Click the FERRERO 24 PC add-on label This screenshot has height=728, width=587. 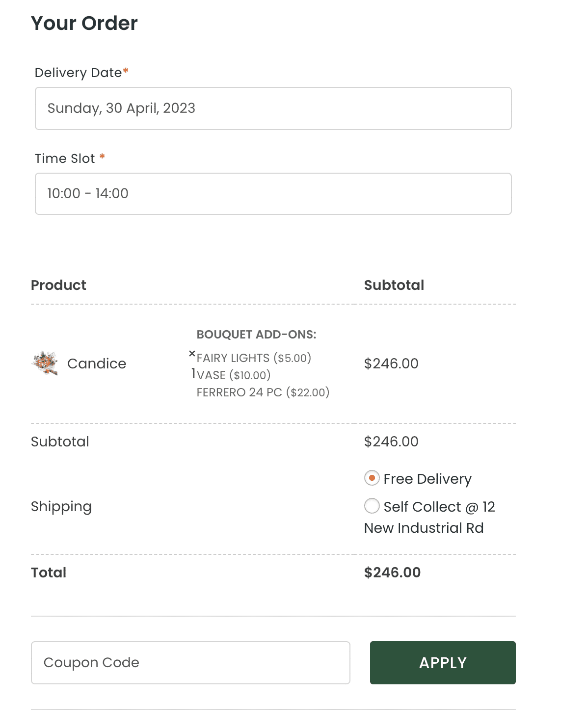263,392
